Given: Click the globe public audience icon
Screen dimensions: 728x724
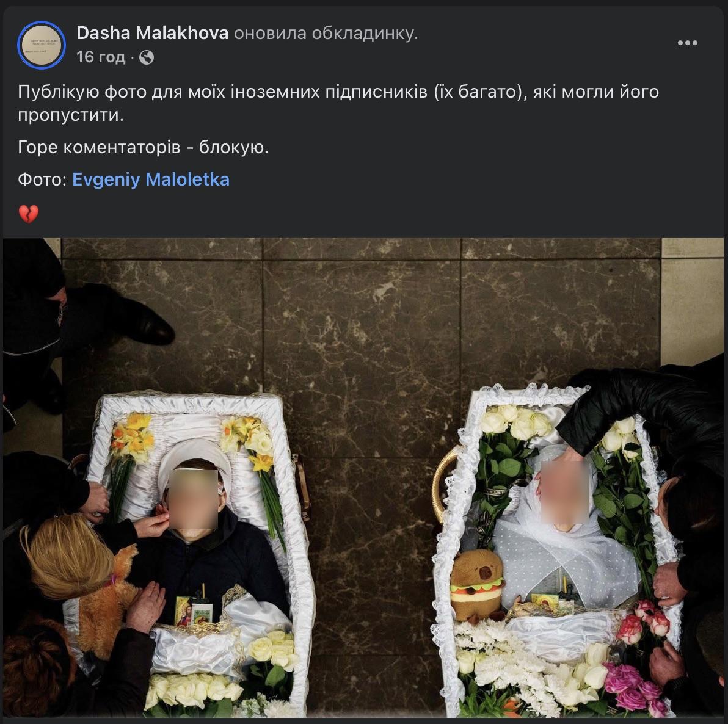Looking at the screenshot, I should tap(147, 57).
